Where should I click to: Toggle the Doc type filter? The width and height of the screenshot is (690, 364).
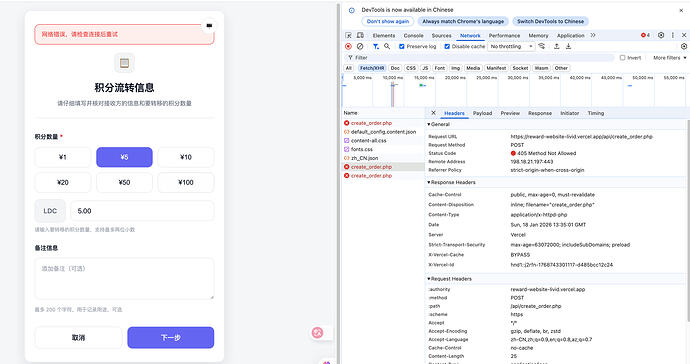395,68
